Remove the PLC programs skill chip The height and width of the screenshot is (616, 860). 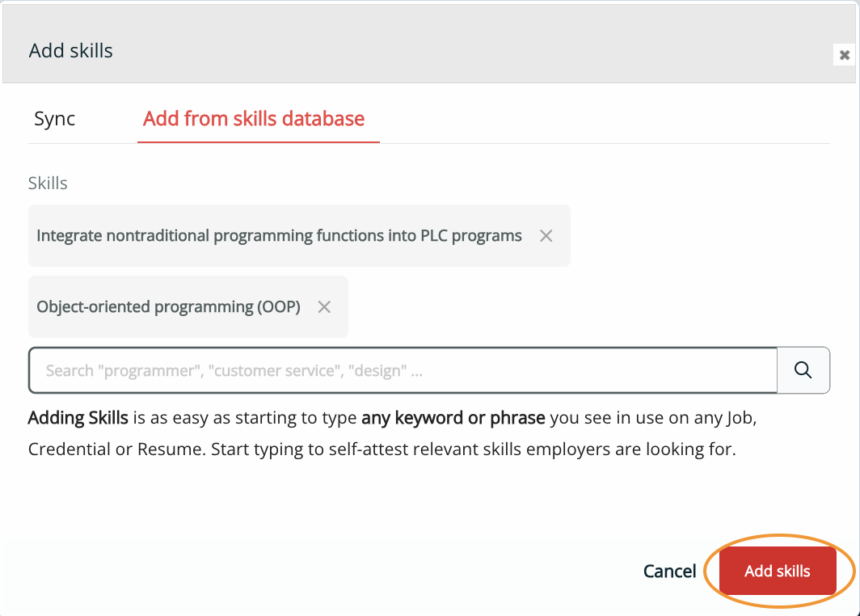pos(546,236)
